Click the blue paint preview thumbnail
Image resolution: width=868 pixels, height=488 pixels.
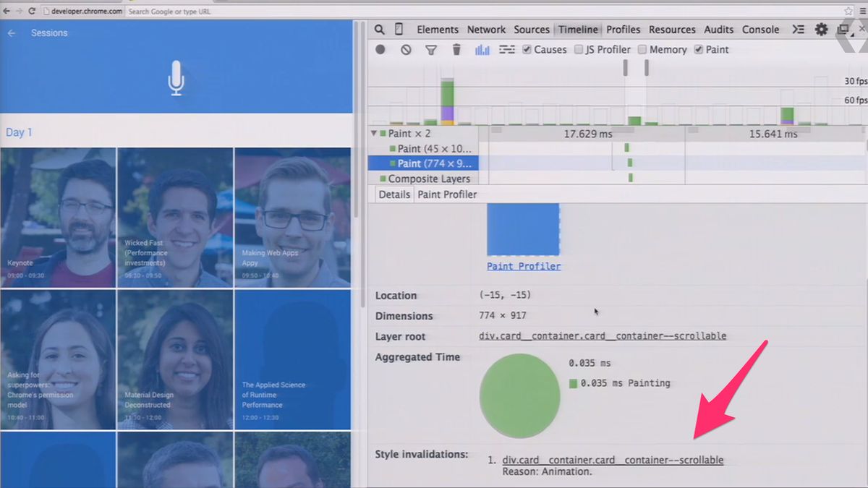[x=523, y=229]
